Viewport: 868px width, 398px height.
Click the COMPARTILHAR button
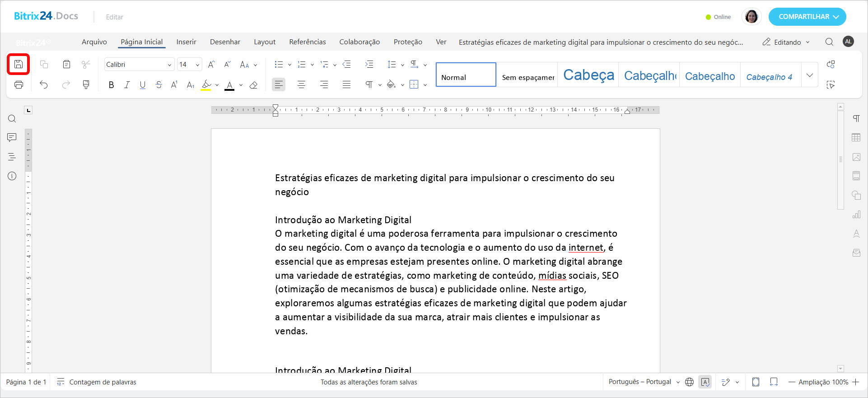[807, 17]
